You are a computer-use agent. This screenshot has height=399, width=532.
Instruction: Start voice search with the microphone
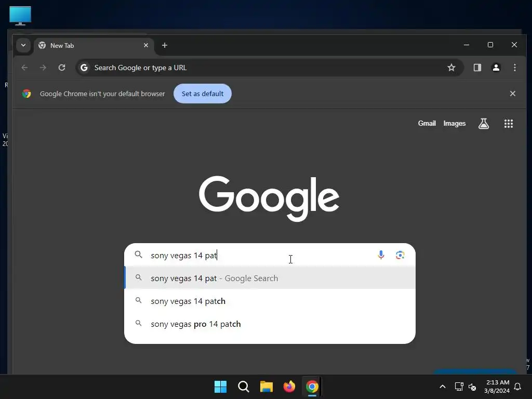[381, 255]
